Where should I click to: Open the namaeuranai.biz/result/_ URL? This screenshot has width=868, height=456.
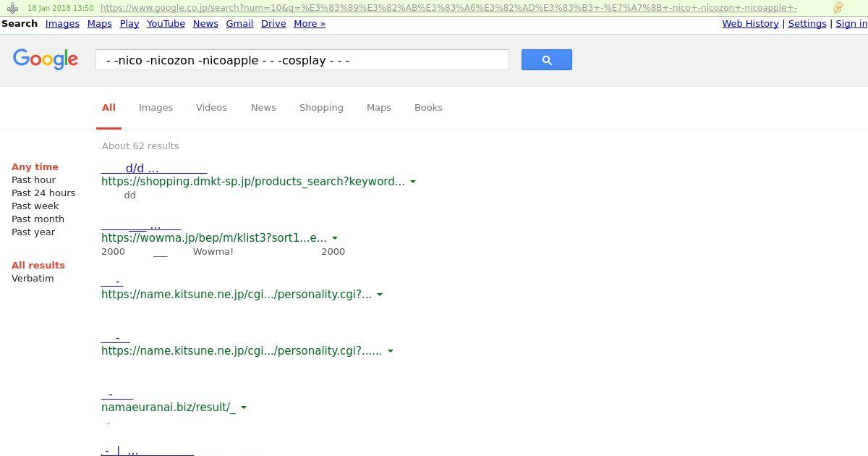[169, 408]
